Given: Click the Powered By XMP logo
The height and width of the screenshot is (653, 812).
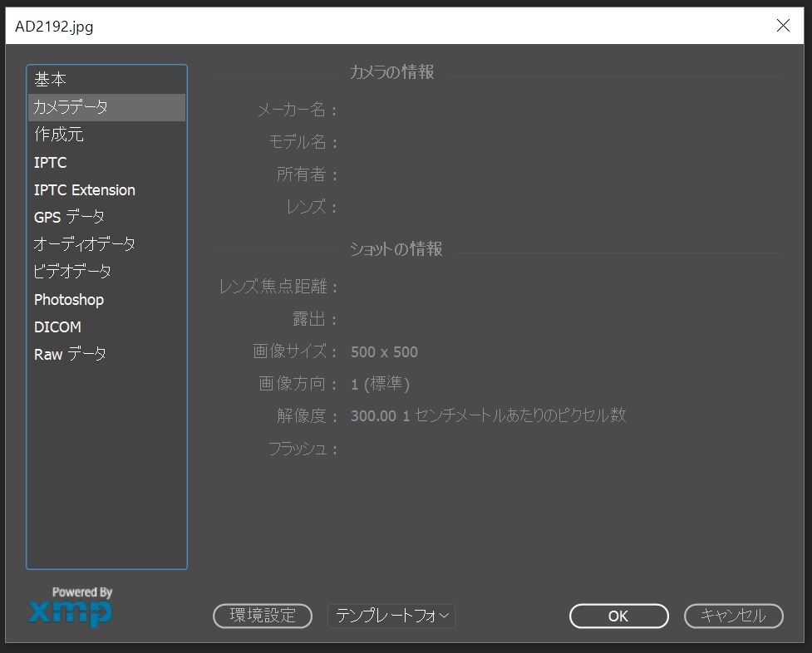Looking at the screenshot, I should 71,606.
